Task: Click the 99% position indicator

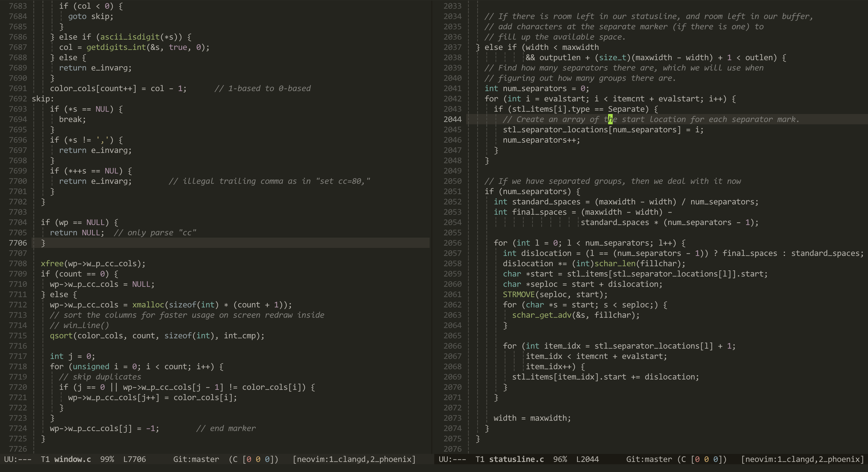Action: (x=107, y=459)
